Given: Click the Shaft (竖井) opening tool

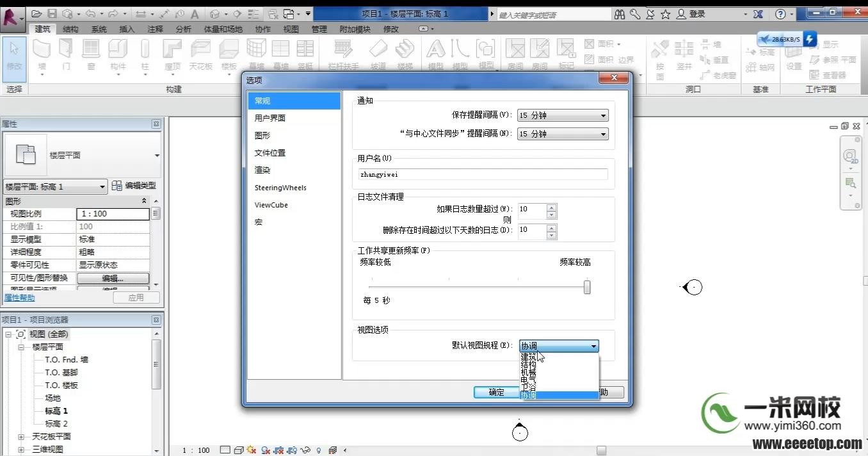Looking at the screenshot, I should [x=684, y=56].
